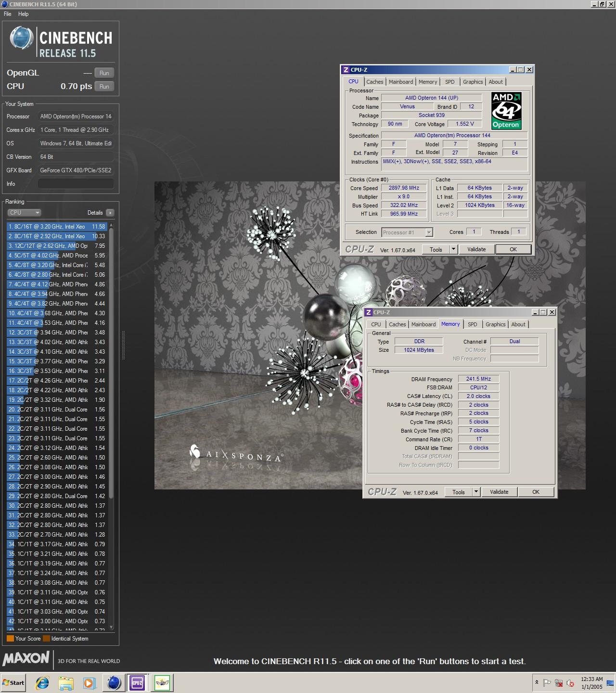The height and width of the screenshot is (693, 616).
Task: Select About tab in upper CPU-Z window
Action: 496,82
